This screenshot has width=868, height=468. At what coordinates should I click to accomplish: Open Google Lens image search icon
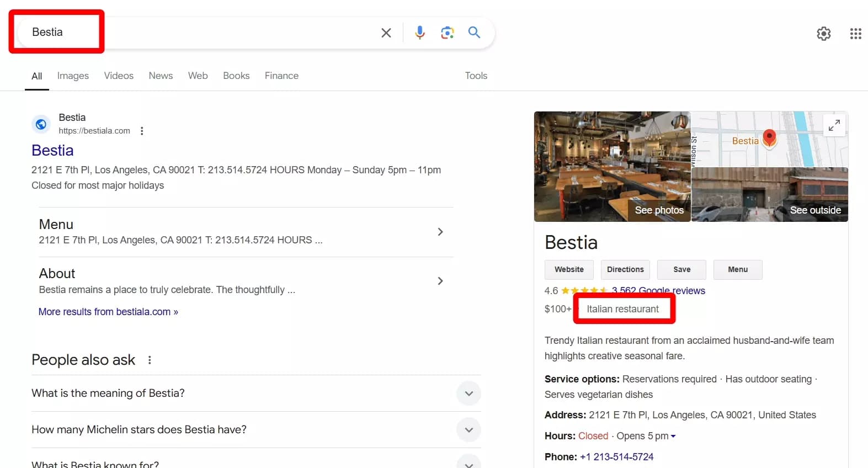(448, 33)
